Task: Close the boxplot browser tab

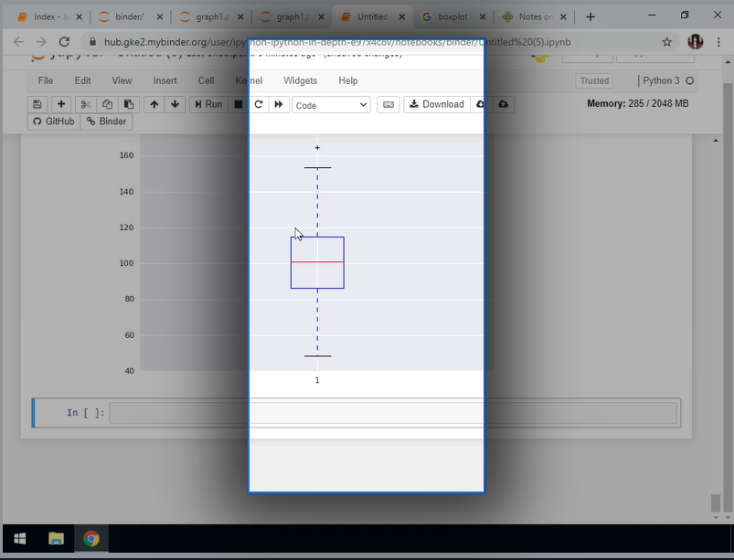Action: point(483,16)
